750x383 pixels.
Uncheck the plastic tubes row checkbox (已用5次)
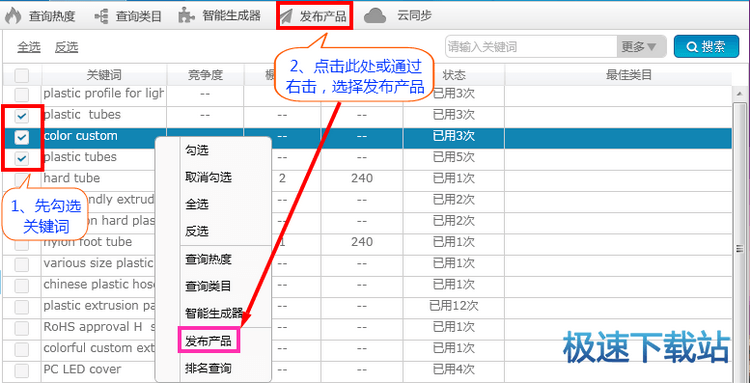(22, 159)
